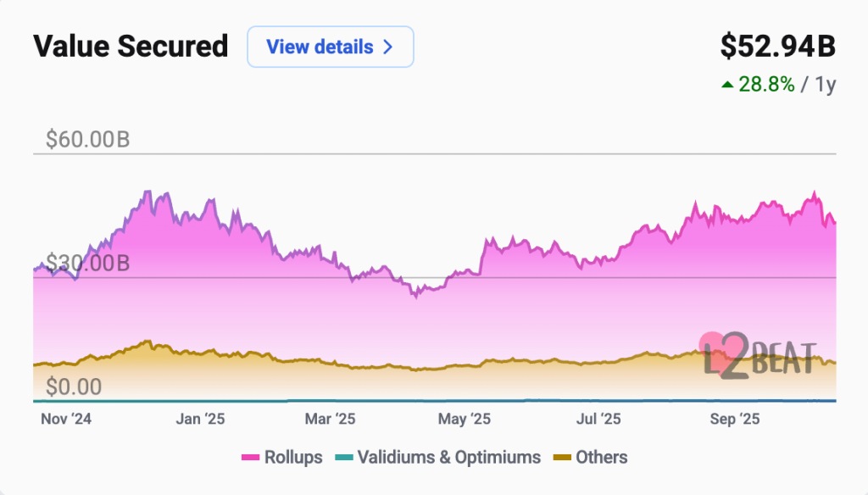Viewport: 868px width, 495px height.
Task: Click the chevron arrow in View details
Action: pos(388,47)
